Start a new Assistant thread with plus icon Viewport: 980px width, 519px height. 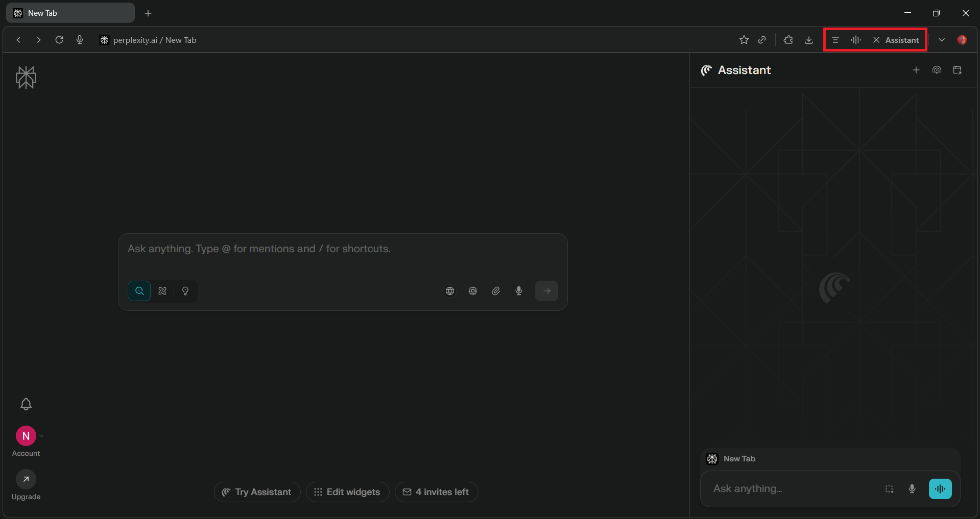(x=916, y=70)
